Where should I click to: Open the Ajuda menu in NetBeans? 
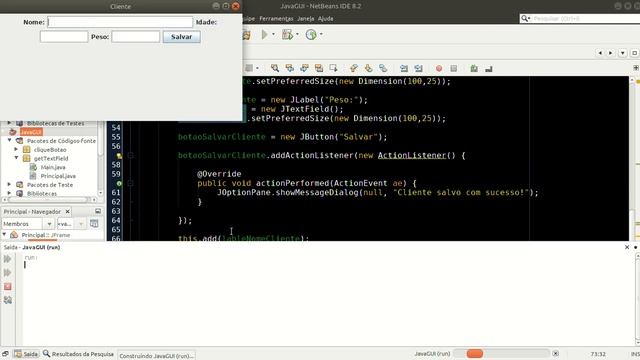[x=325, y=19]
